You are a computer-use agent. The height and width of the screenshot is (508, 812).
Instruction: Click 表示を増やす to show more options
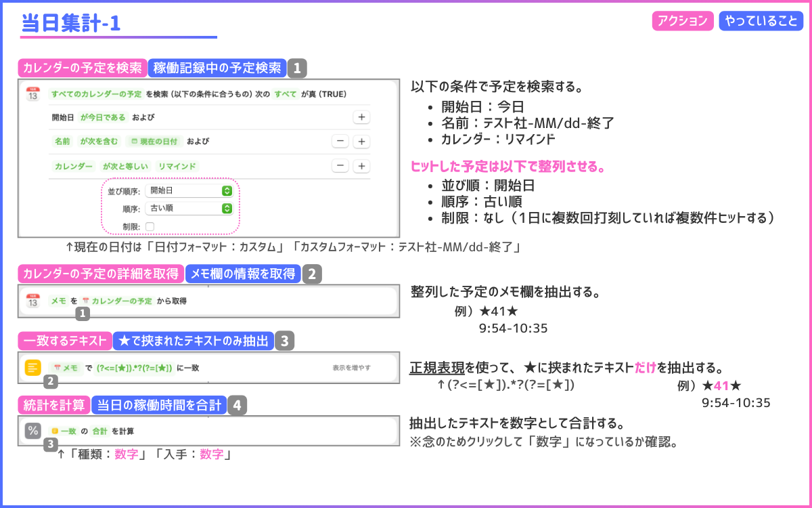point(351,368)
